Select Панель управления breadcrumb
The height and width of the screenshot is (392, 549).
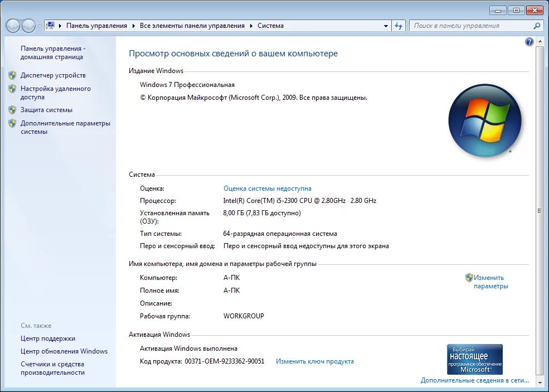pos(96,26)
